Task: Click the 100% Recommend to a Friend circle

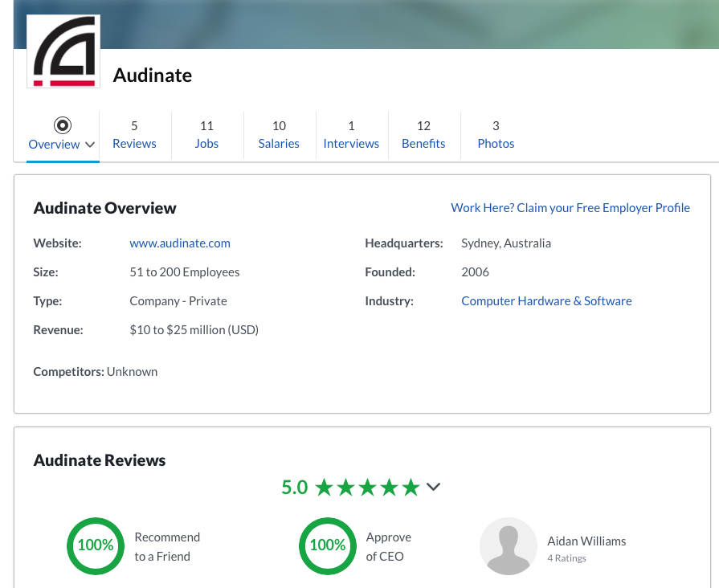Action: [x=96, y=546]
